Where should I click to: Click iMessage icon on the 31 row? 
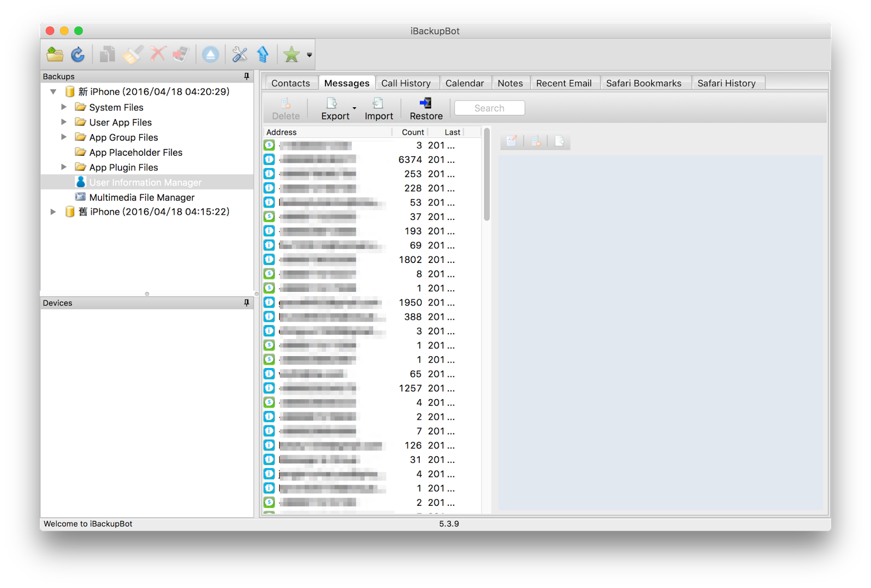269,460
